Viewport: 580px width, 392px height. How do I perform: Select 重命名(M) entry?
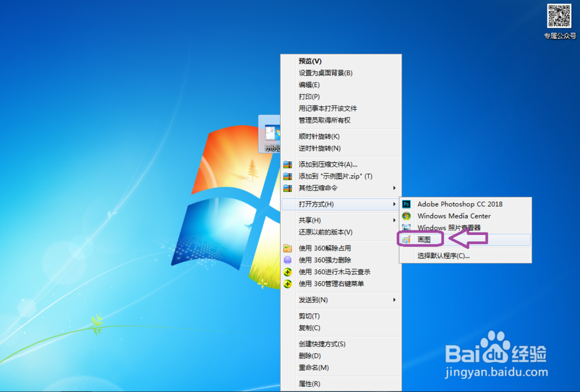[x=340, y=368]
